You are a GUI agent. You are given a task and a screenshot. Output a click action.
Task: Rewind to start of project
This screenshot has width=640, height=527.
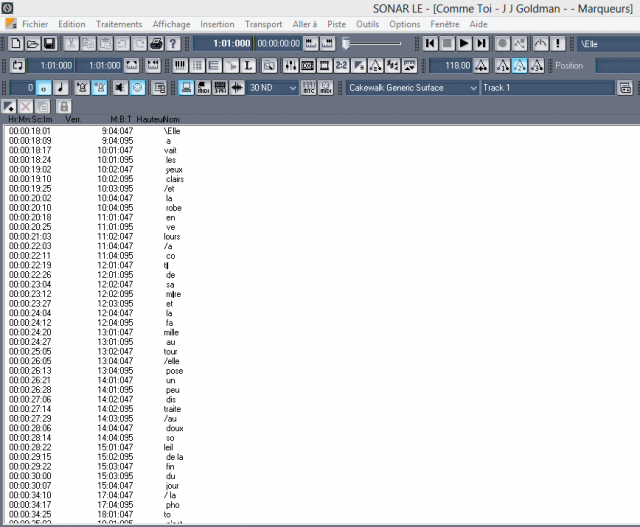[430, 43]
